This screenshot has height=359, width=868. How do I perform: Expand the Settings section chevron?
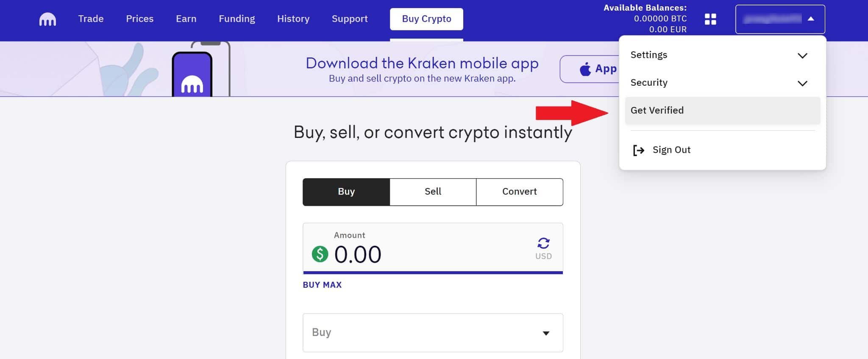802,55
